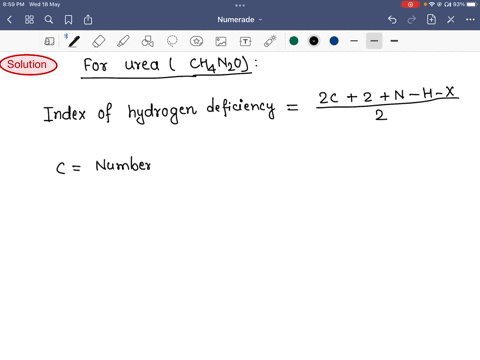Open the share/export menu

coord(88,20)
